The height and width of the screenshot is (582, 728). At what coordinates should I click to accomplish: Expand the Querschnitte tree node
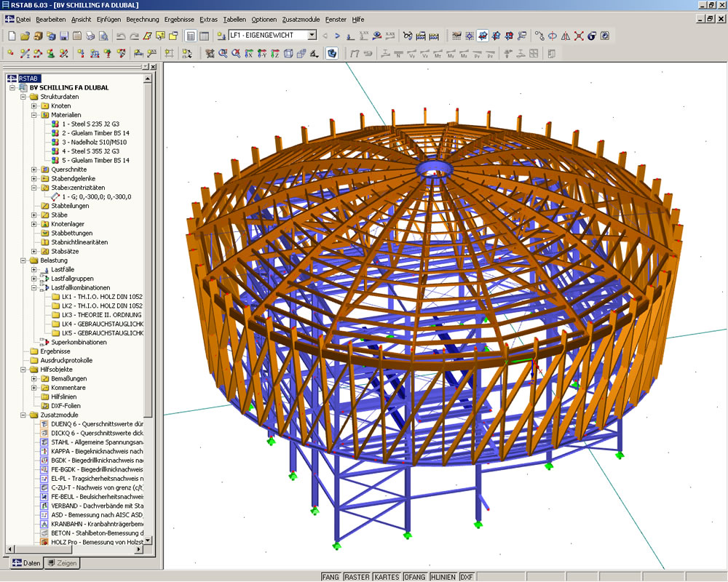coord(34,170)
